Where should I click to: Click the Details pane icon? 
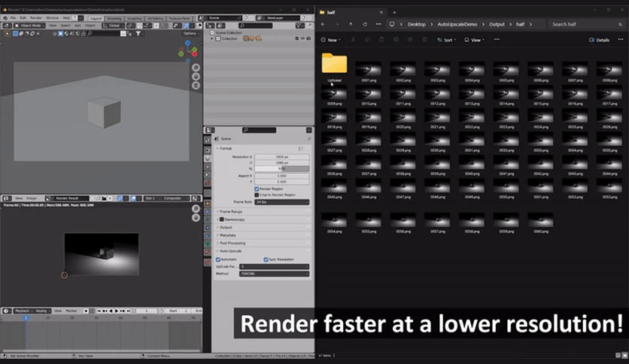click(599, 40)
